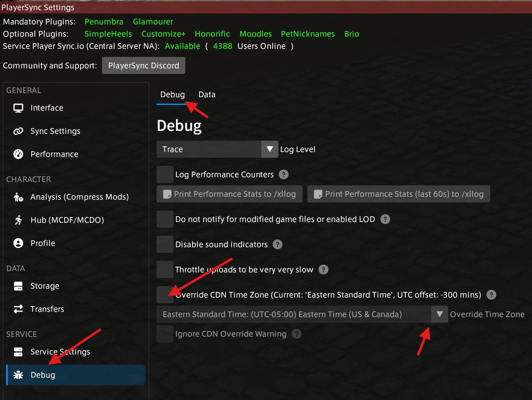Click the Storage drive icon
This screenshot has height=400, width=532.
(x=18, y=286)
